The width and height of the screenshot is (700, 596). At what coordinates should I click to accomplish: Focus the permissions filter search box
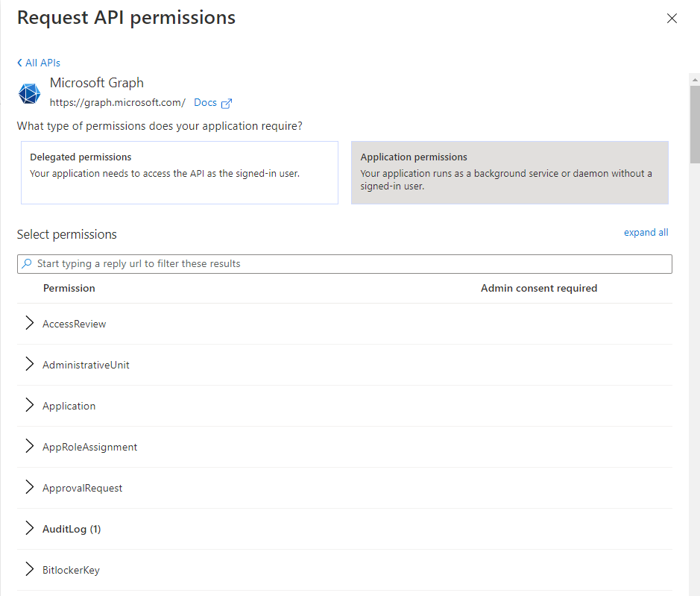[344, 264]
